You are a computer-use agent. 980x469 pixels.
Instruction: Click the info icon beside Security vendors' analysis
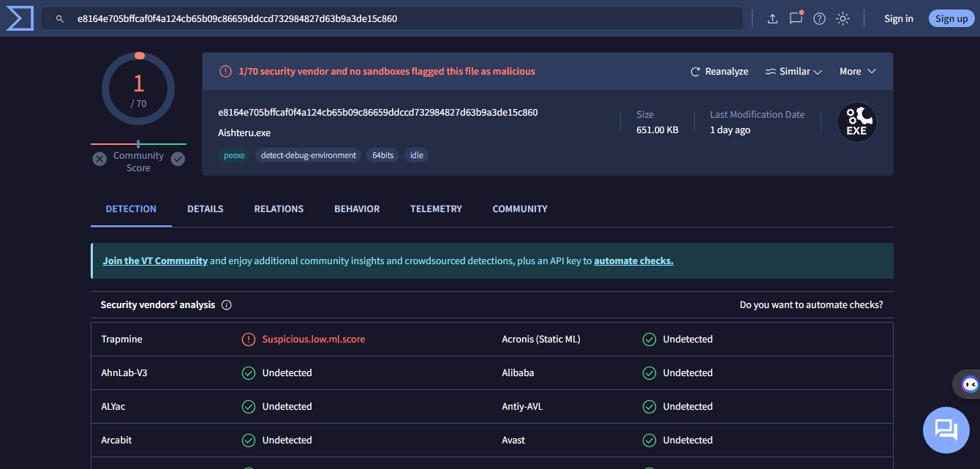tap(227, 305)
